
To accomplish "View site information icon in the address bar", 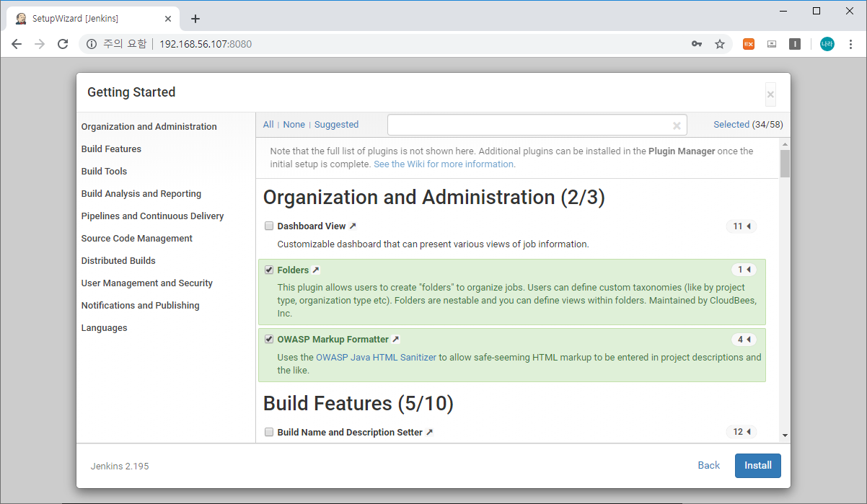I will click(92, 44).
